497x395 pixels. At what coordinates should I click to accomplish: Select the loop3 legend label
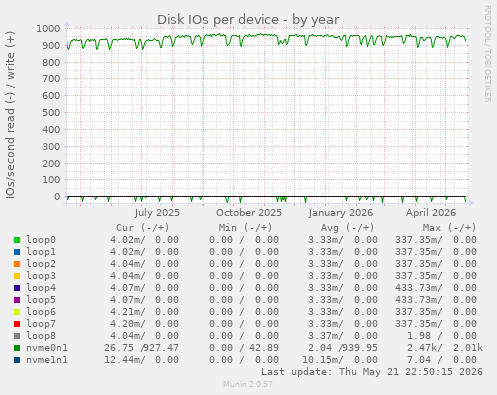pos(41,276)
